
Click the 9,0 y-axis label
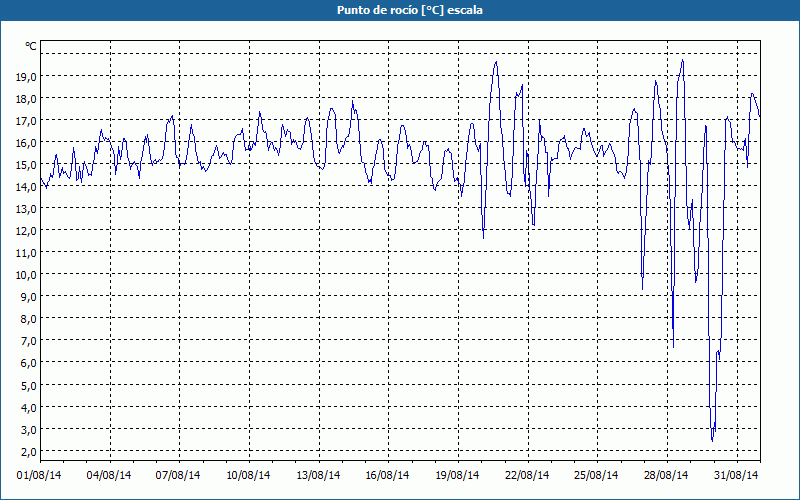tap(28, 297)
